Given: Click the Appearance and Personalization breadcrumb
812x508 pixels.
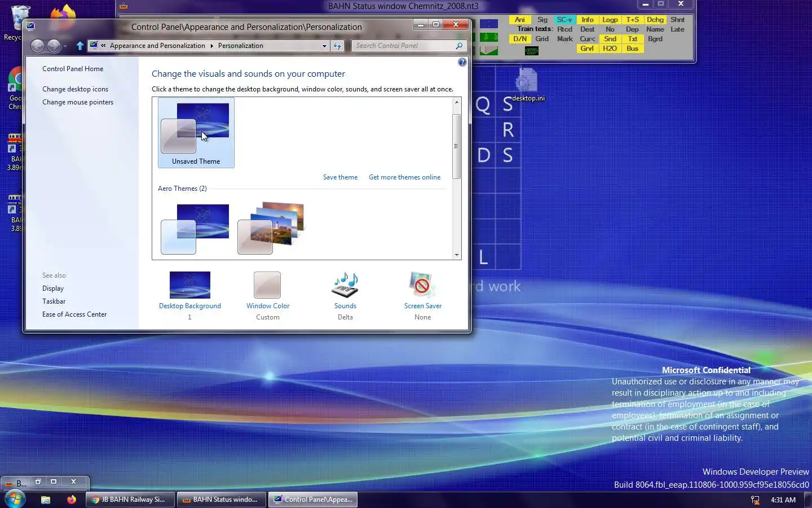Looking at the screenshot, I should 157,46.
